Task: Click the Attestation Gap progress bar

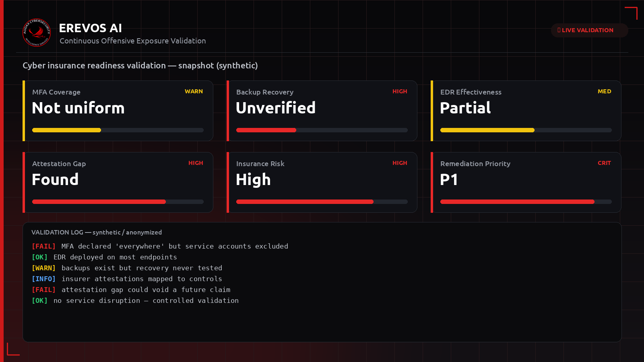Action: [118, 202]
